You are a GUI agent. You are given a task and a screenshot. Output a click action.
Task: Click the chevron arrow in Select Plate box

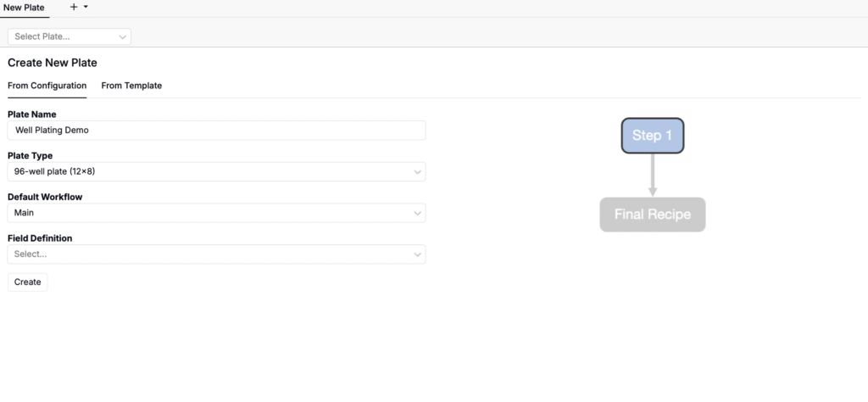click(x=123, y=36)
